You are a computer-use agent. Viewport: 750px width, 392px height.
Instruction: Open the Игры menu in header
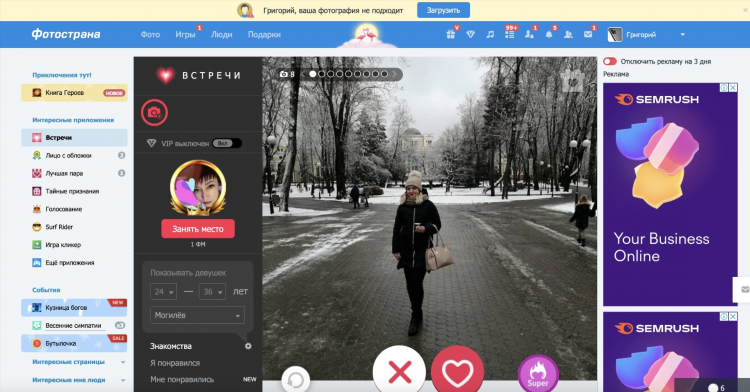tap(185, 34)
